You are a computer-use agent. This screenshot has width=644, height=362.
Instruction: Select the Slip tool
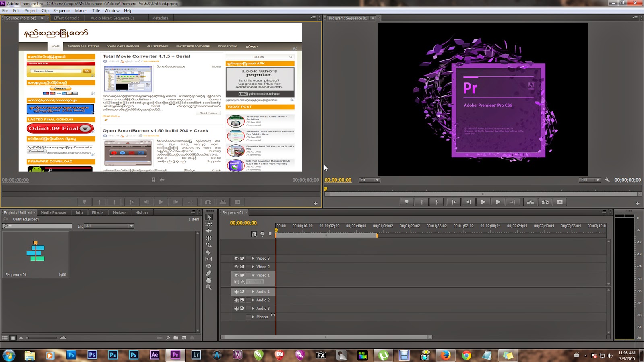tap(208, 259)
